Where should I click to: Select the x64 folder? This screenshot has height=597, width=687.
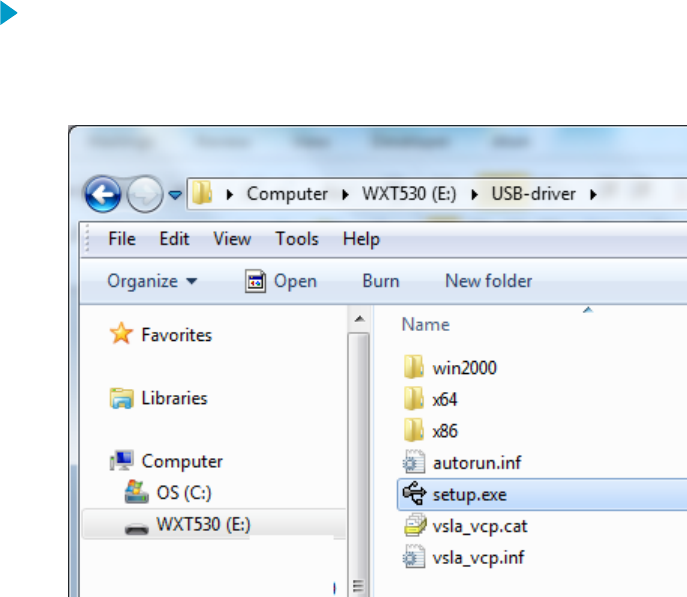445,399
